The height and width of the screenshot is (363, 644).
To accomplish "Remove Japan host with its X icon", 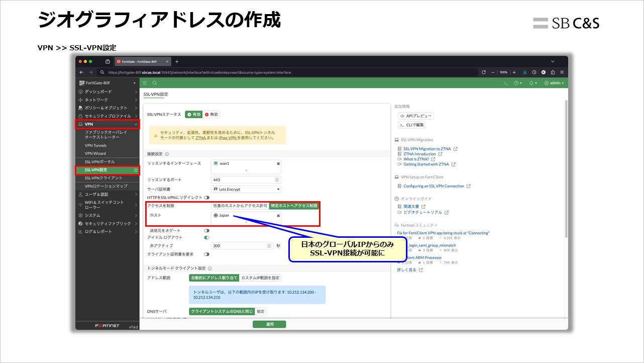I will (x=278, y=215).
